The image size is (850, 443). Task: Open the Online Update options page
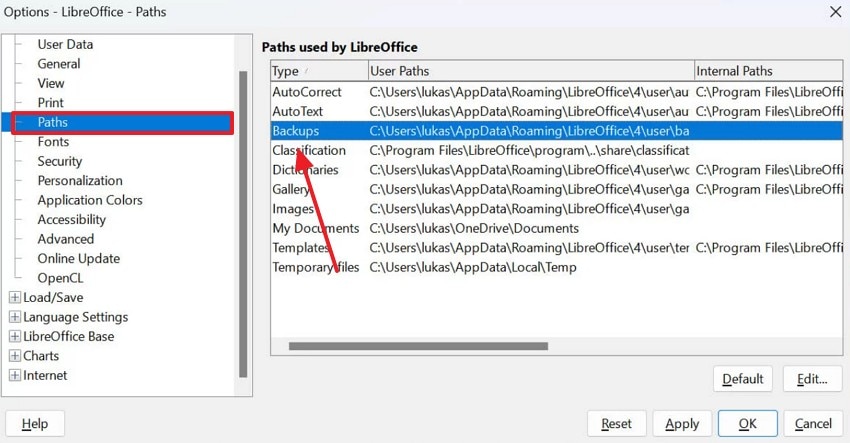[79, 259]
